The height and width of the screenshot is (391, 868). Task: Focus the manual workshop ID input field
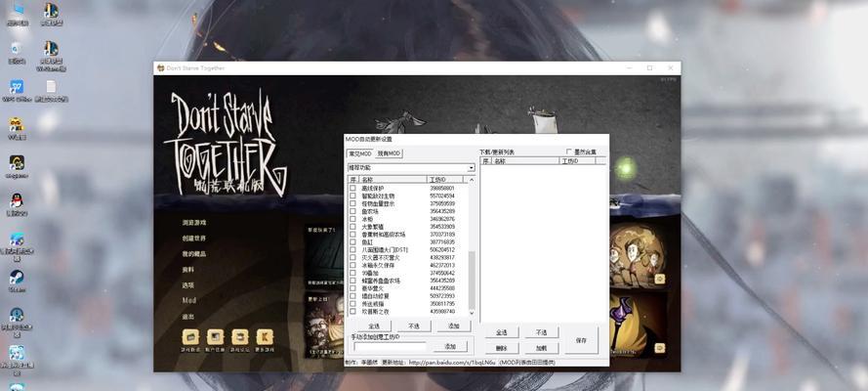[391, 347]
